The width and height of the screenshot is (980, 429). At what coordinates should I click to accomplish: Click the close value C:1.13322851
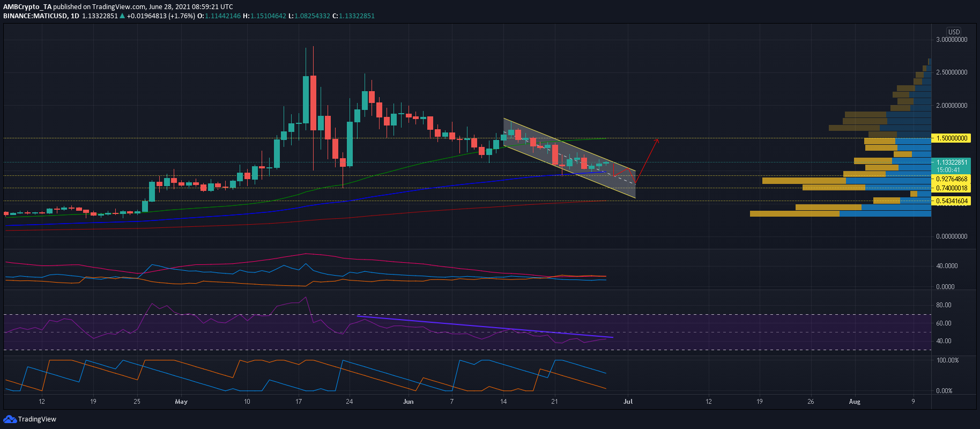click(353, 16)
